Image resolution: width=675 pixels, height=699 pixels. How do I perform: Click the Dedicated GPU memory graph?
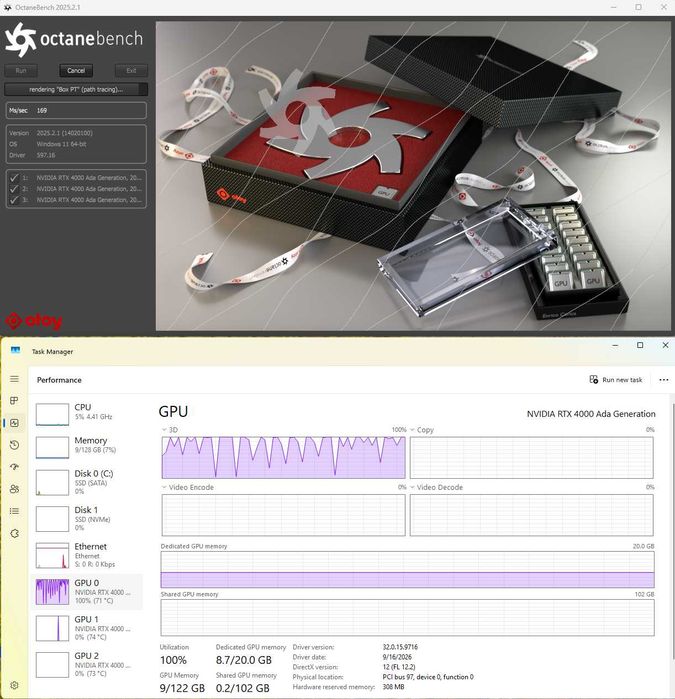[407, 570]
